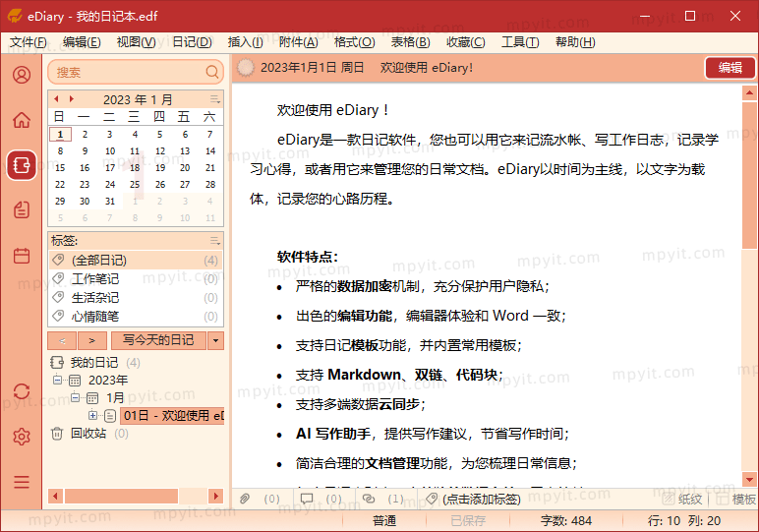This screenshot has width=759, height=532.
Task: Click the red 编辑 button
Action: [730, 68]
